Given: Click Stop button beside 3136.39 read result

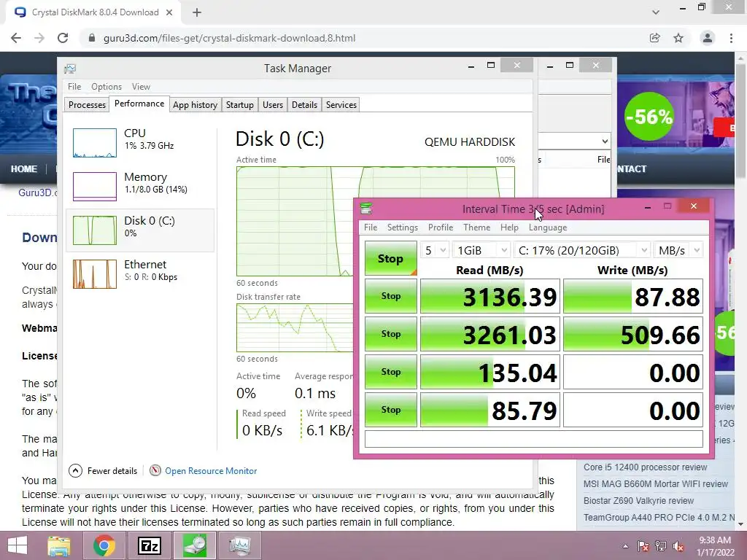Looking at the screenshot, I should coord(391,296).
